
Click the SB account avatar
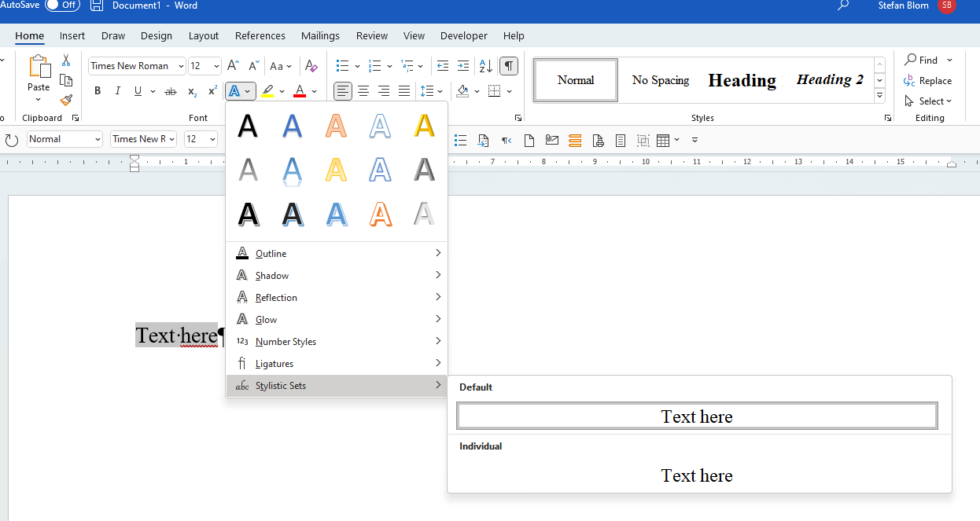(x=946, y=6)
